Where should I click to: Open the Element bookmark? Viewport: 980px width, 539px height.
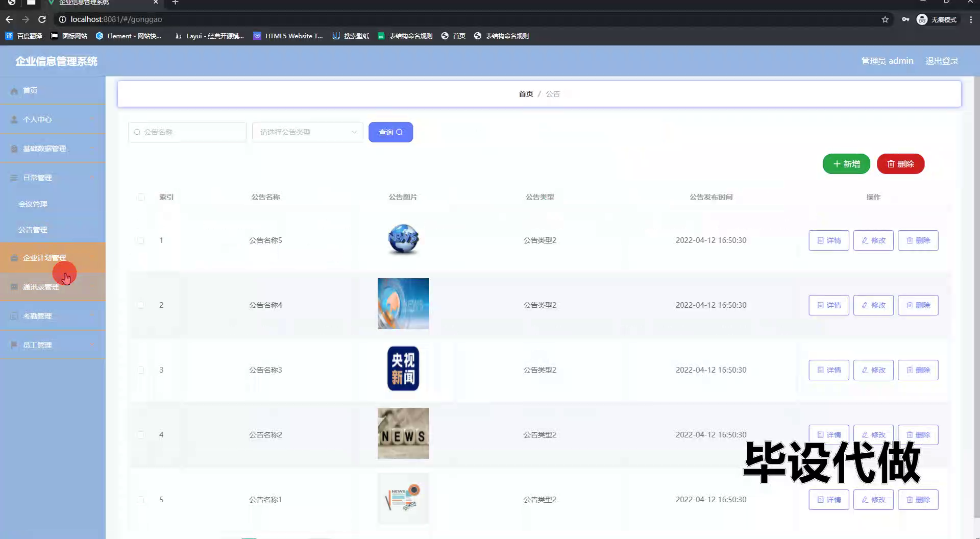click(x=129, y=36)
